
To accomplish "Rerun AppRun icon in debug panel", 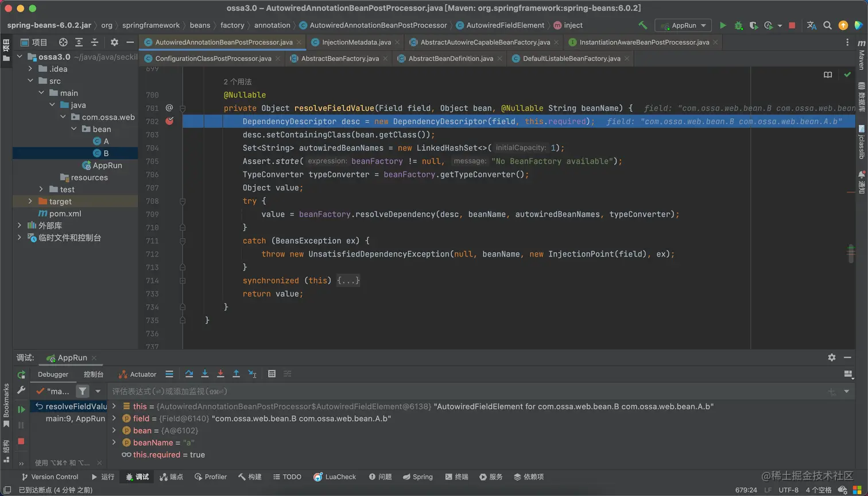I will click(x=21, y=375).
